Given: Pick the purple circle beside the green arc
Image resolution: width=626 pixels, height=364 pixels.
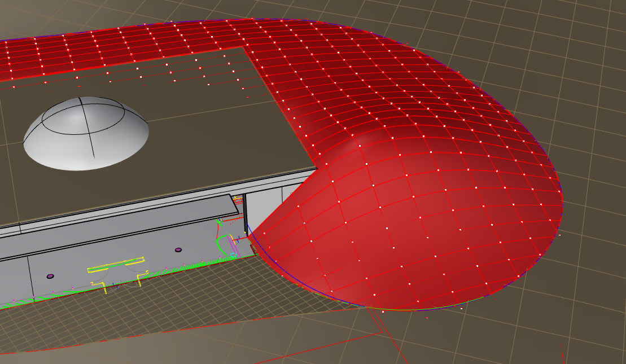Looking at the screenshot, I should coord(178,250).
